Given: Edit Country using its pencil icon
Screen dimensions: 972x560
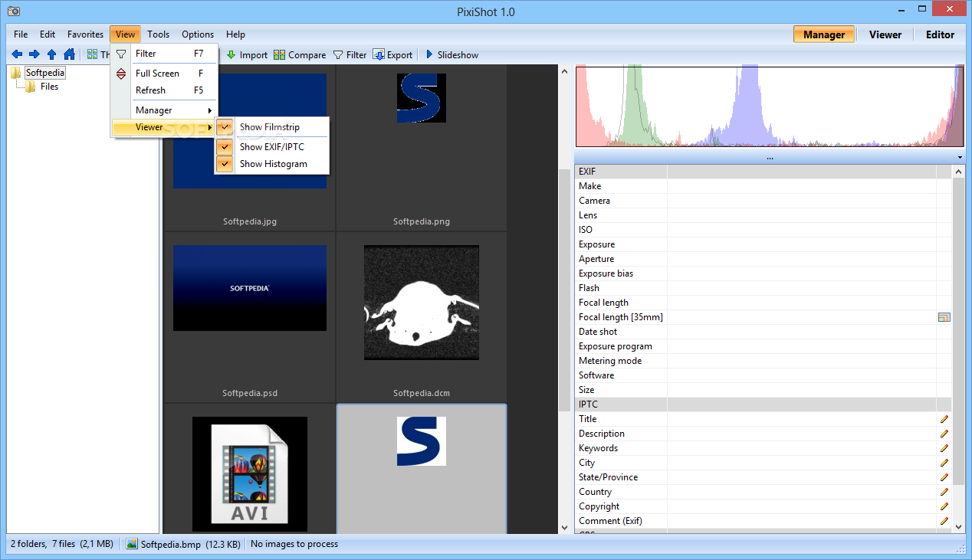Looking at the screenshot, I should pos(944,492).
